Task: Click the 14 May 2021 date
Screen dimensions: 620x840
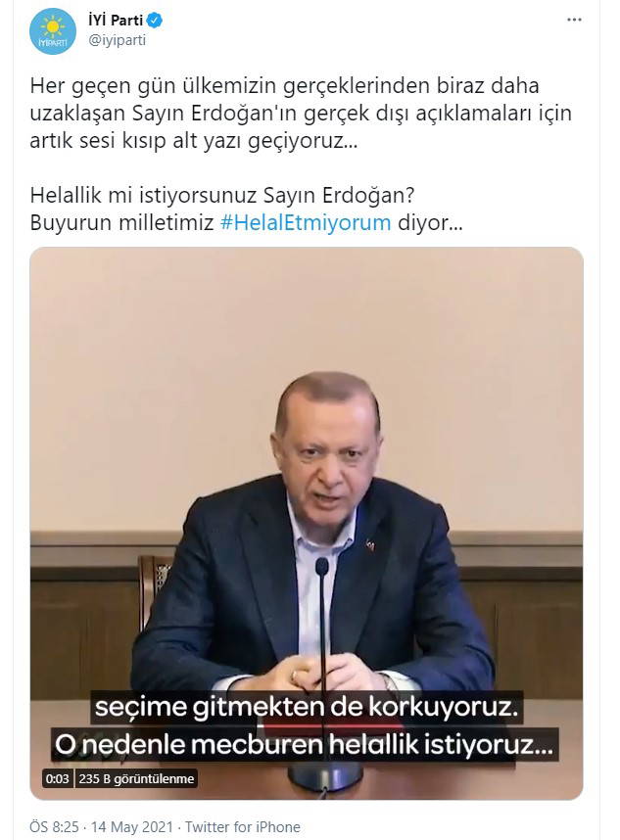Action: click(132, 826)
